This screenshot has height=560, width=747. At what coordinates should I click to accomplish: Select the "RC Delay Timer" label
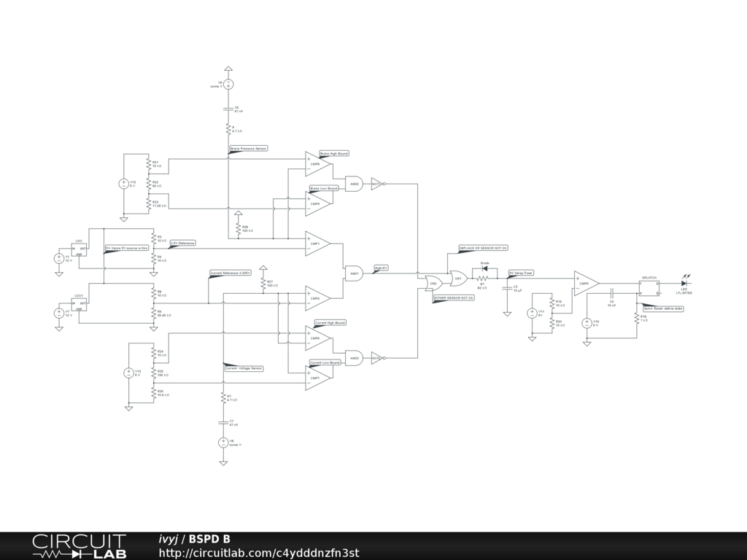click(521, 273)
